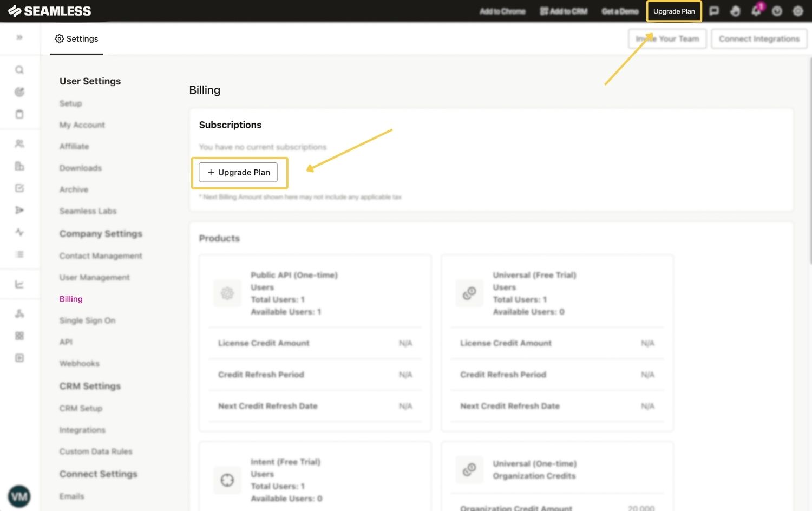The width and height of the screenshot is (812, 511).
Task: Open Setup in User Settings
Action: click(x=71, y=103)
